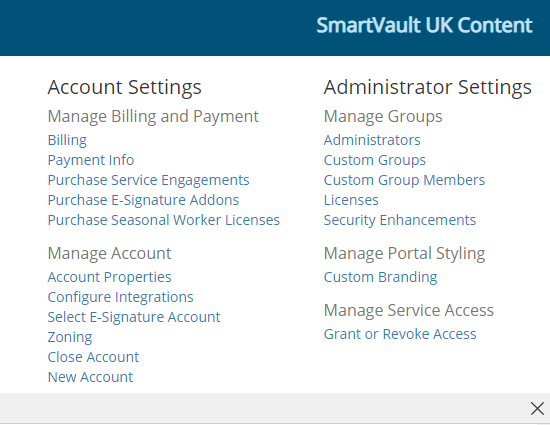Click the SmartVault UK Content header title

click(x=424, y=25)
